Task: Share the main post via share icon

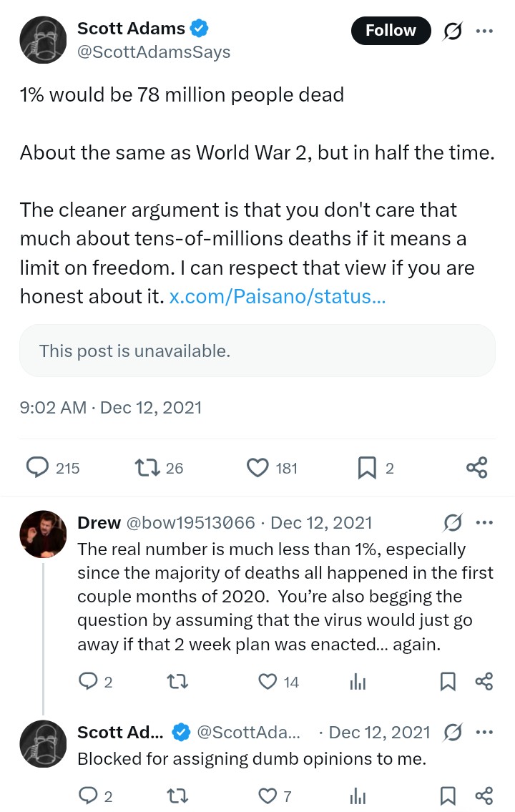Action: coord(476,468)
